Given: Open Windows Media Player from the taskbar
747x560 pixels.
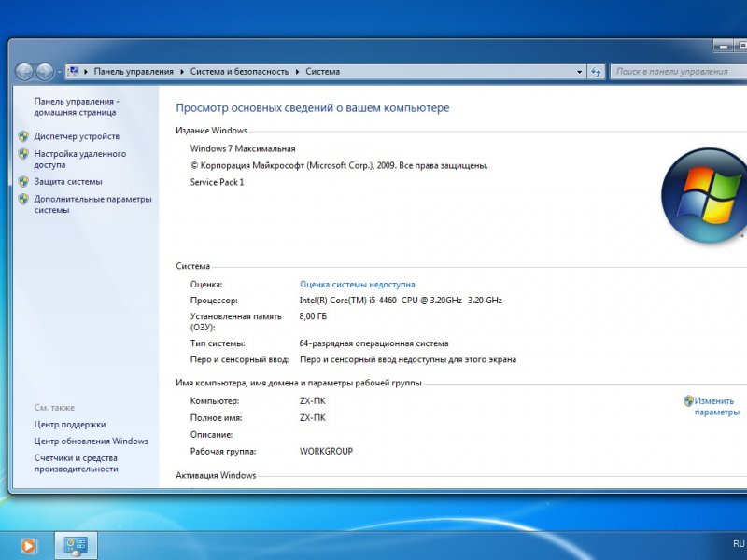Looking at the screenshot, I should click(x=28, y=546).
